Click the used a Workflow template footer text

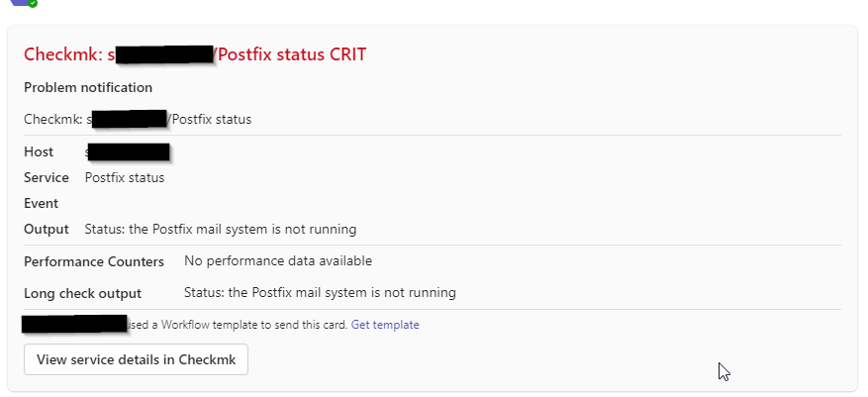(238, 325)
